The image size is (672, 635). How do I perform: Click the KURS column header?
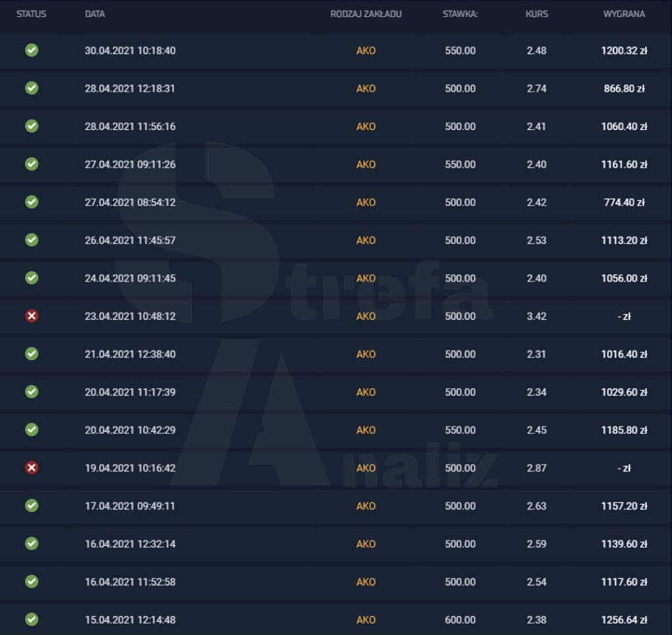[537, 14]
